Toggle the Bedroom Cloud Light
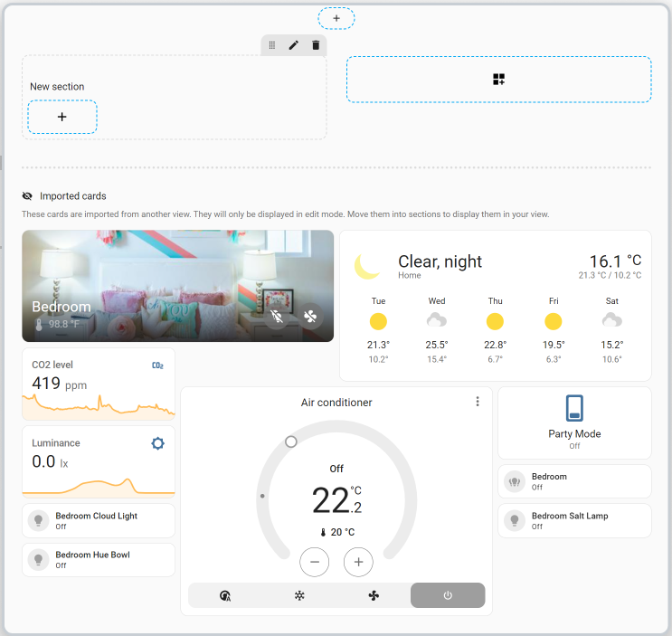Image resolution: width=672 pixels, height=636 pixels. pyautogui.click(x=39, y=520)
